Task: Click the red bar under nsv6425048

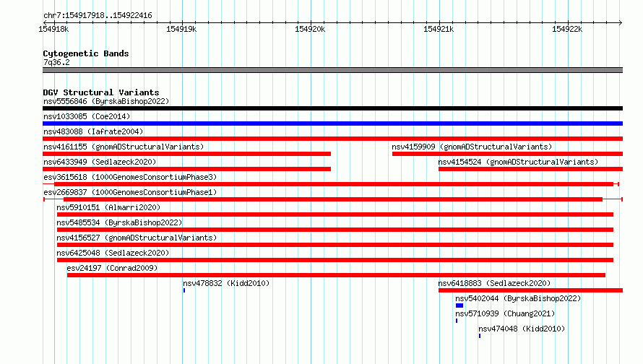Action: (335, 260)
